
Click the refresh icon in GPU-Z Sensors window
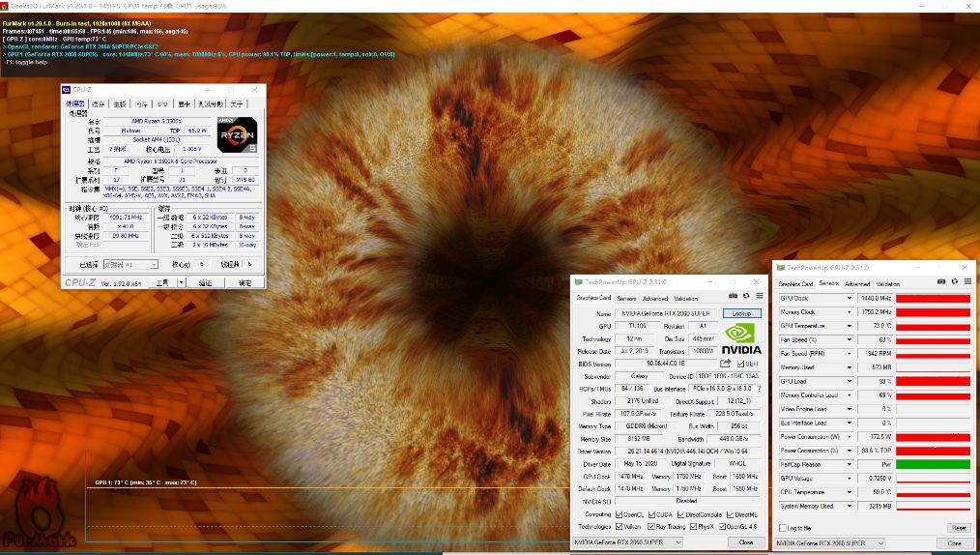pyautogui.click(x=954, y=282)
